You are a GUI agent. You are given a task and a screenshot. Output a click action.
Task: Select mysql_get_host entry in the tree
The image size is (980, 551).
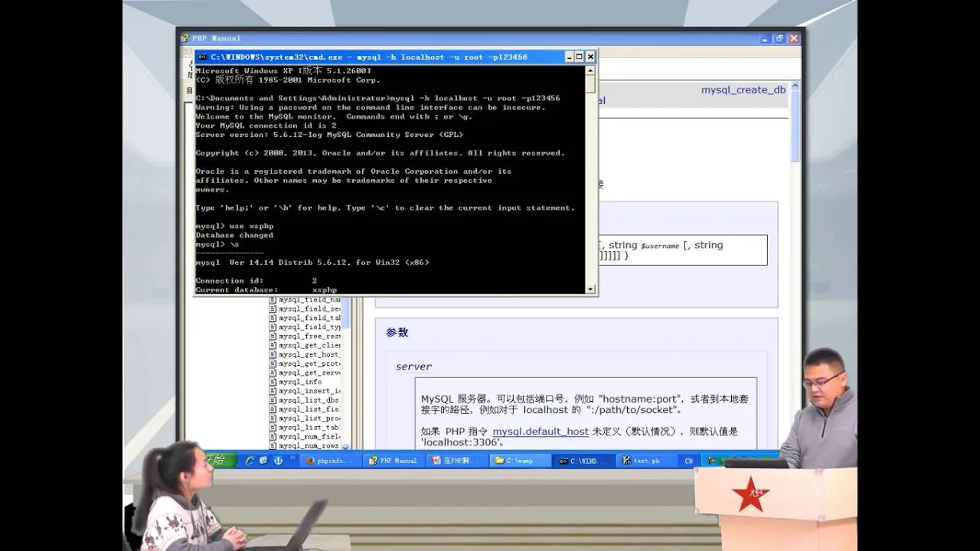coord(310,354)
